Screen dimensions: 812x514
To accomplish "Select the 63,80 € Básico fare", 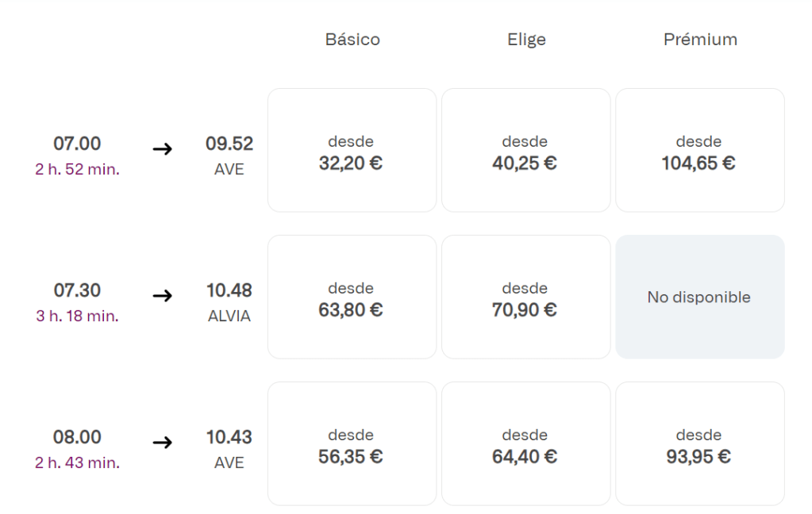I will tap(352, 297).
